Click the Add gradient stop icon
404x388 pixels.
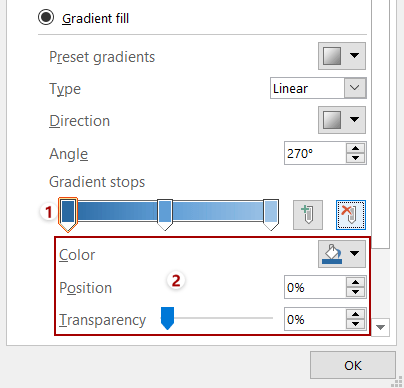[x=308, y=215]
